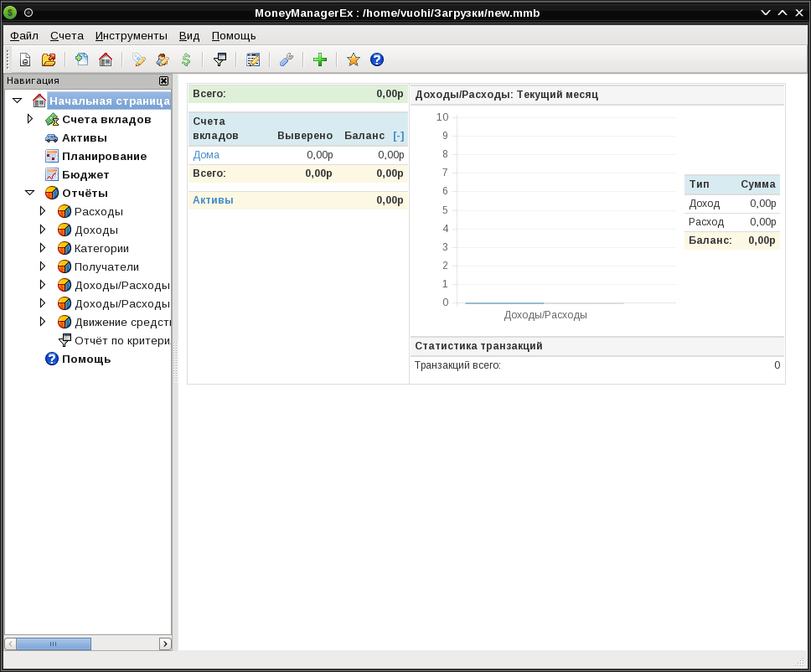Expand the Категории report node
The width and height of the screenshot is (811, 672).
pos(44,248)
